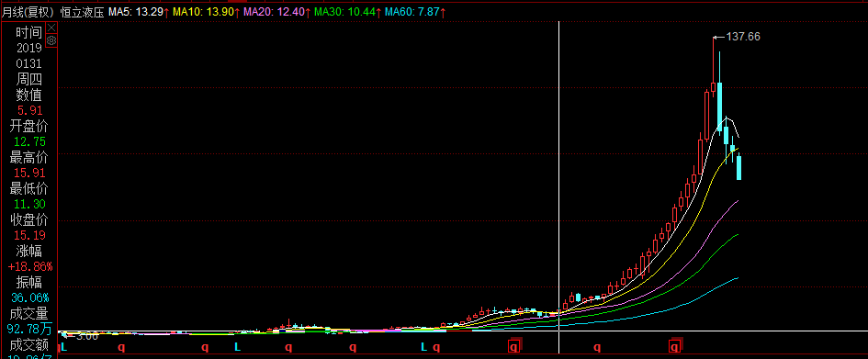
Task: Click the boxed q marker left of crosshair
Action: coord(514,347)
